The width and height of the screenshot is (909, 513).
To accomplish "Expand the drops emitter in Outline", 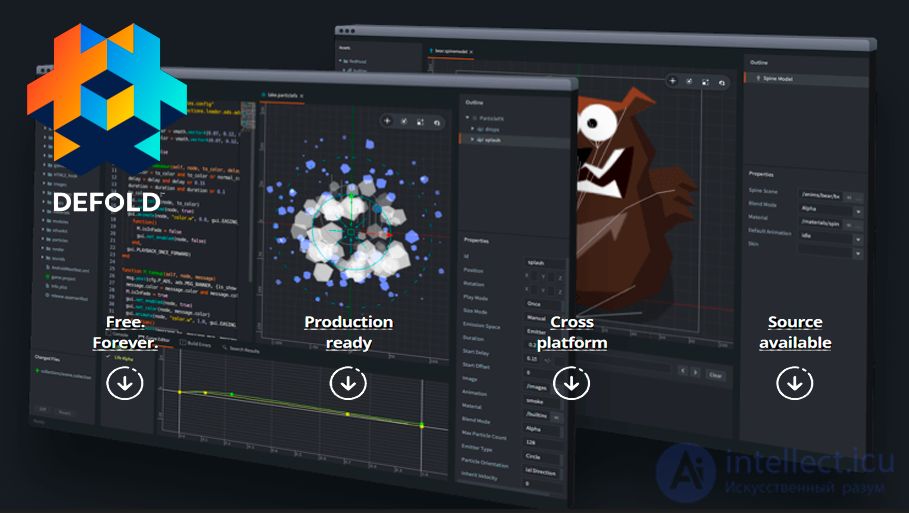I will [x=472, y=129].
